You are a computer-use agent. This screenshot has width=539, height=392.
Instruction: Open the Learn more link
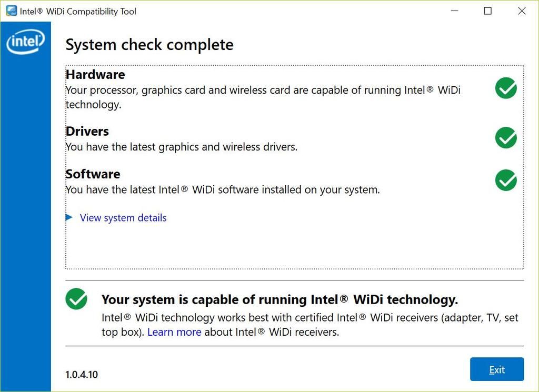[x=174, y=332]
